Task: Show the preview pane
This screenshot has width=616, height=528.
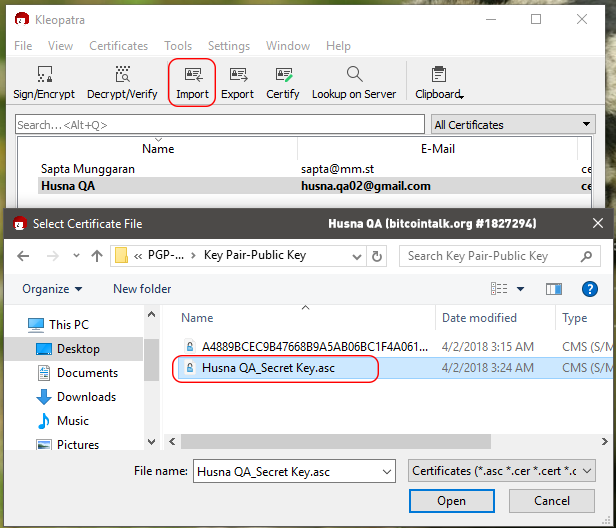Action: pos(554,289)
